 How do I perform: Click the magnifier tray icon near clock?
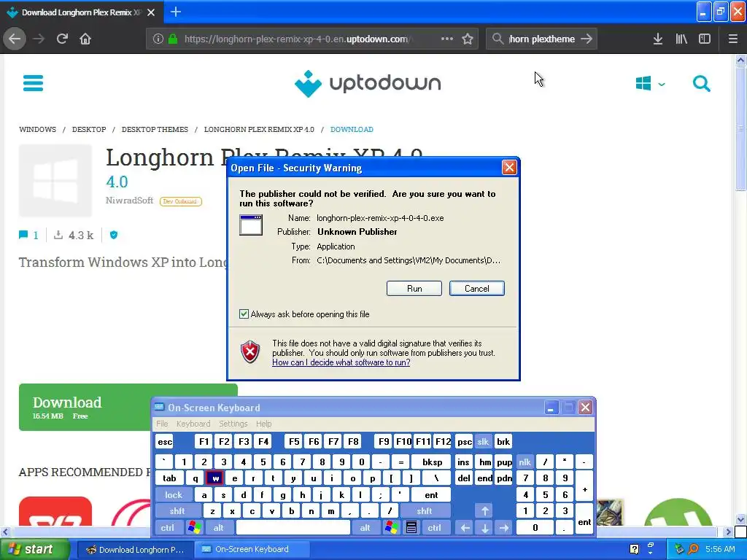[694, 549]
